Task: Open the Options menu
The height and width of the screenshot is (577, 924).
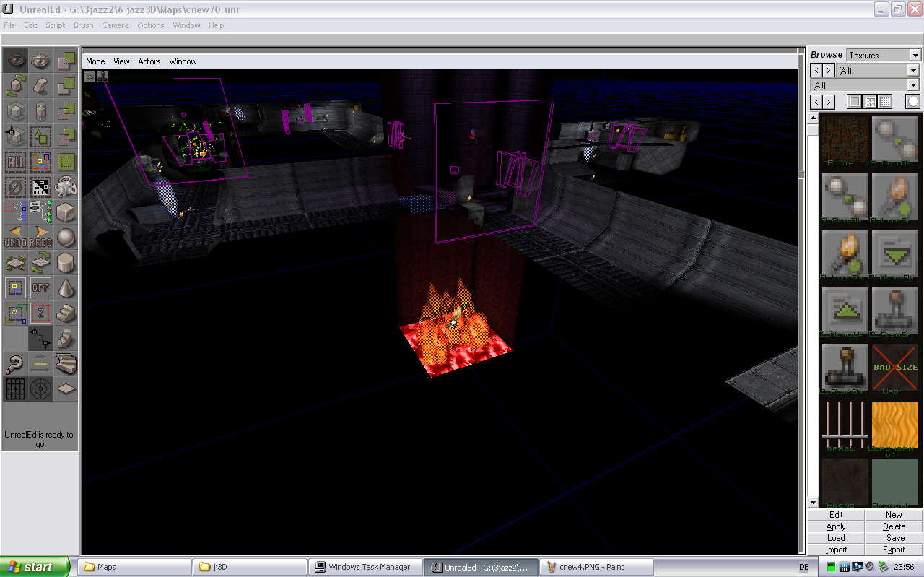Action: [x=151, y=25]
